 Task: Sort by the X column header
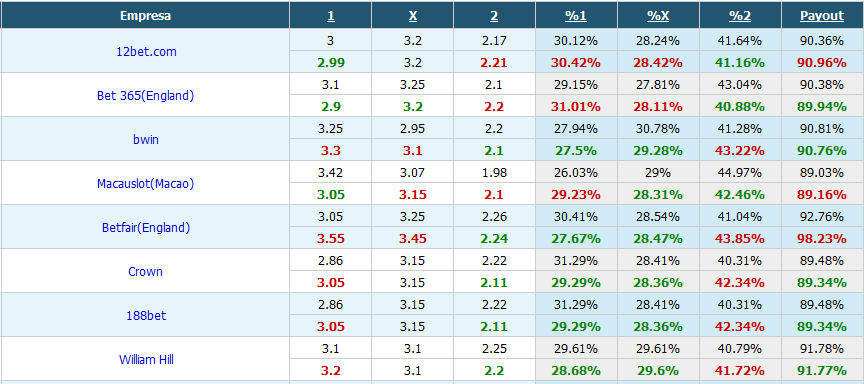click(413, 16)
